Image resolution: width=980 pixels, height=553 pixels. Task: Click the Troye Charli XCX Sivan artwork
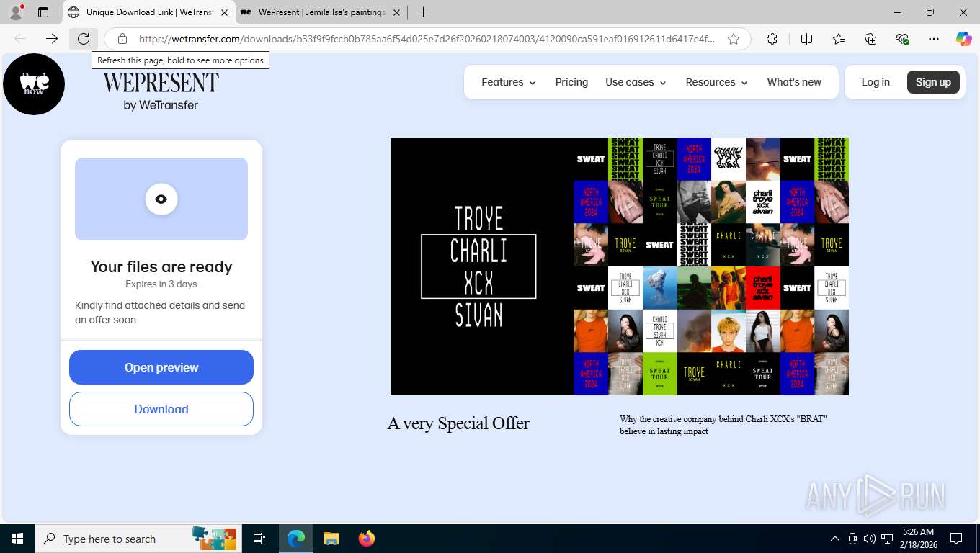coord(620,266)
